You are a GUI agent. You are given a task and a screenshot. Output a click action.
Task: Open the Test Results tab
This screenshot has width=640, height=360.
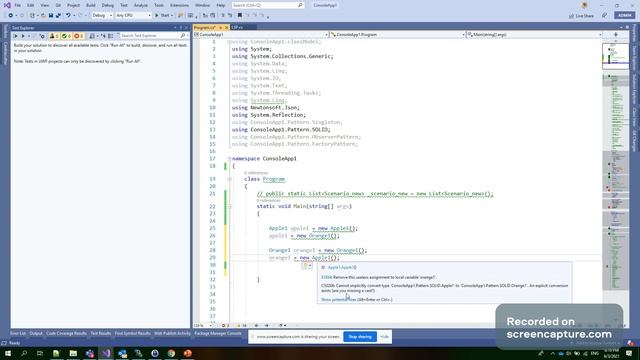point(101,333)
